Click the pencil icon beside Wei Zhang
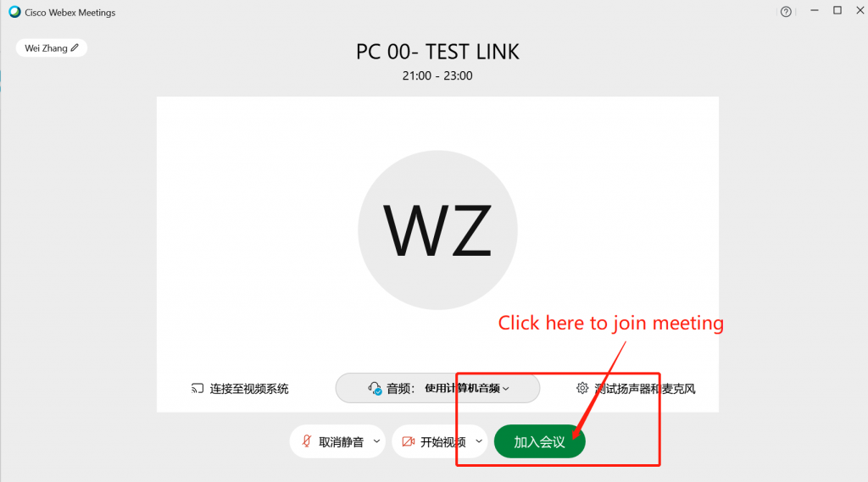 point(75,47)
